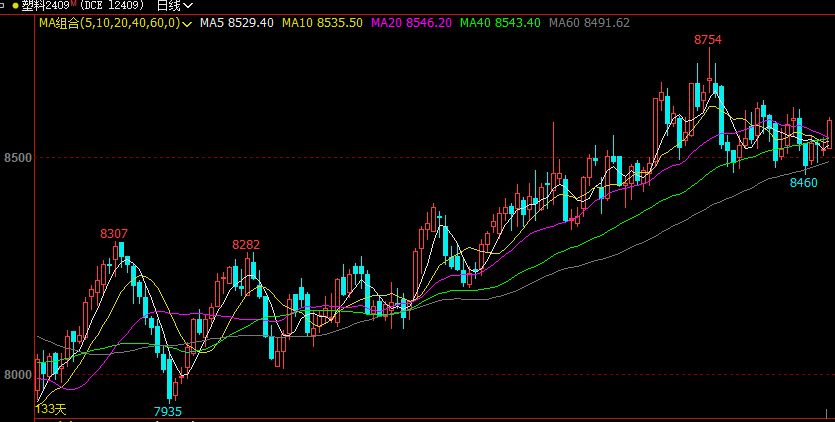
Task: Click the red M marker after 塑料2409
Action: point(71,4)
